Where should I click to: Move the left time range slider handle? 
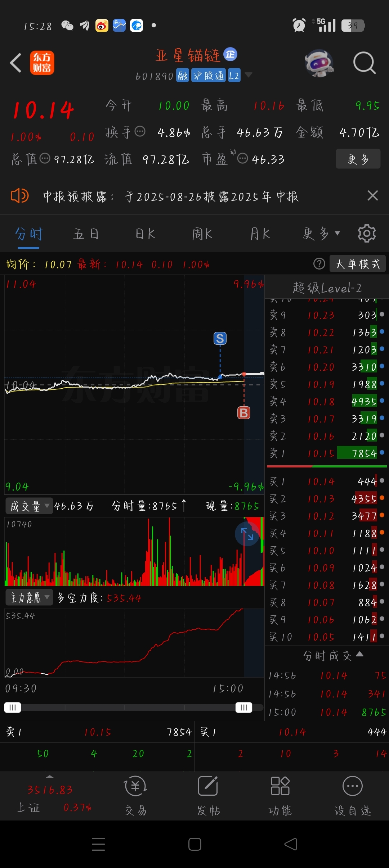point(13,707)
